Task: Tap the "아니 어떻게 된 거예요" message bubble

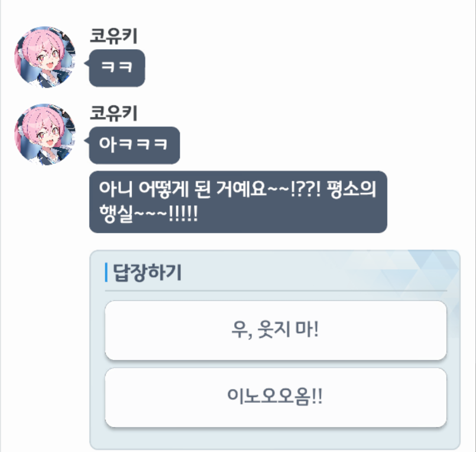Action: coord(238,202)
